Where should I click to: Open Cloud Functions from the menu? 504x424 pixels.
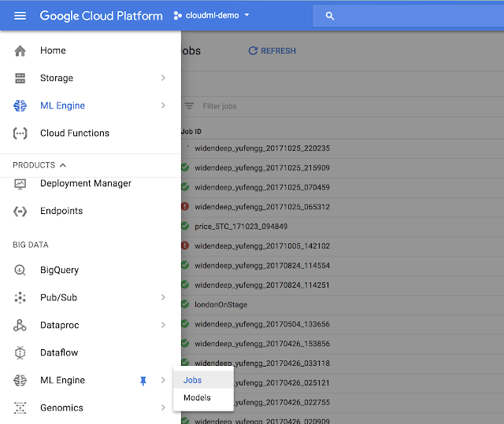click(x=75, y=133)
